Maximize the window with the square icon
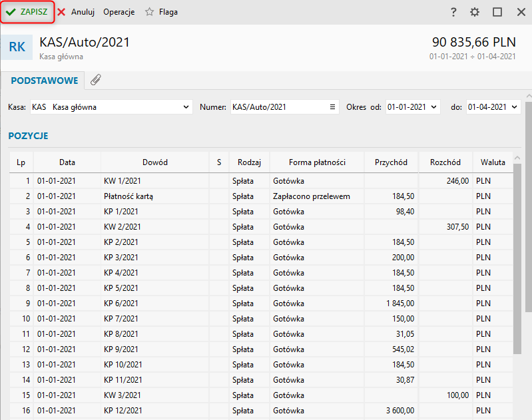 tap(497, 12)
